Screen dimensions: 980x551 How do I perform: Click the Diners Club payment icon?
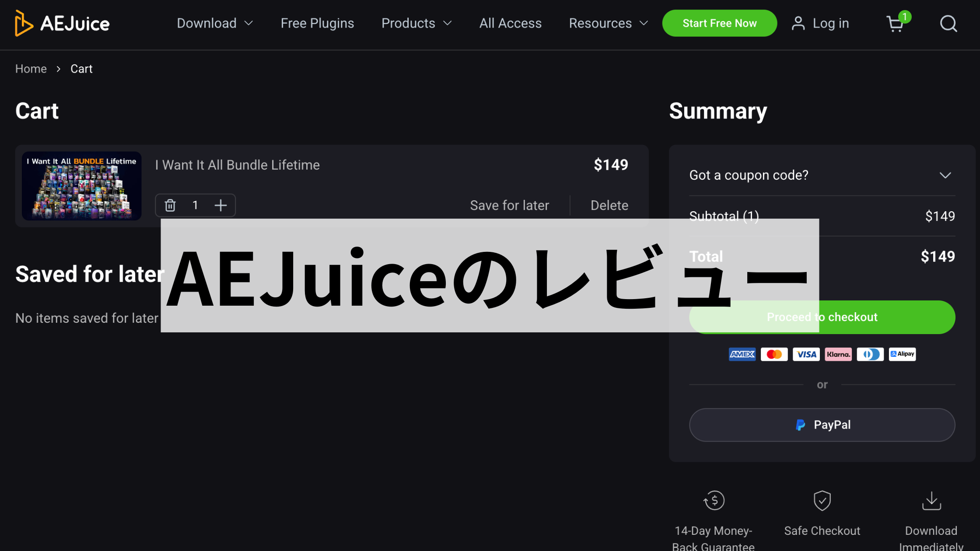click(x=870, y=354)
